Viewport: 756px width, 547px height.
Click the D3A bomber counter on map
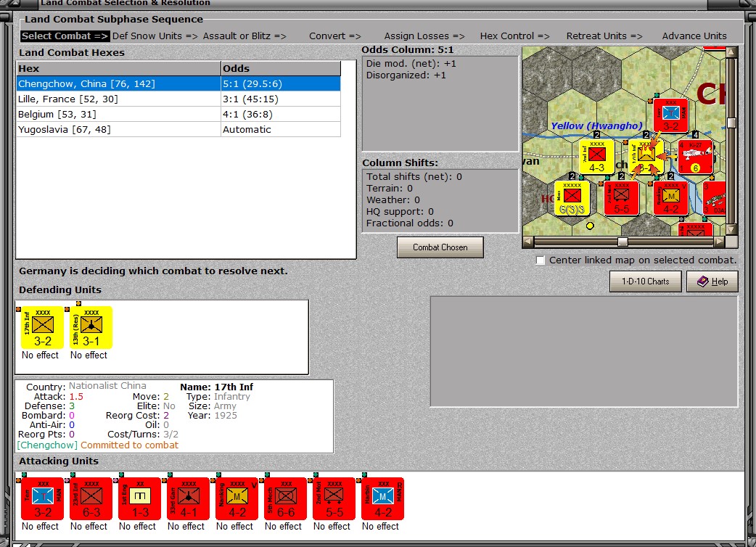pyautogui.click(x=715, y=197)
